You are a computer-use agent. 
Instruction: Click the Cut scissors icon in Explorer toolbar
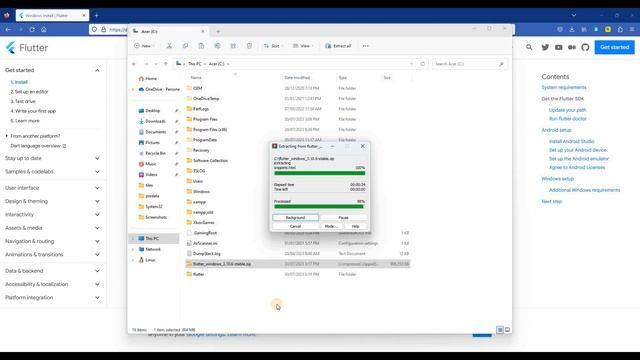(169, 46)
